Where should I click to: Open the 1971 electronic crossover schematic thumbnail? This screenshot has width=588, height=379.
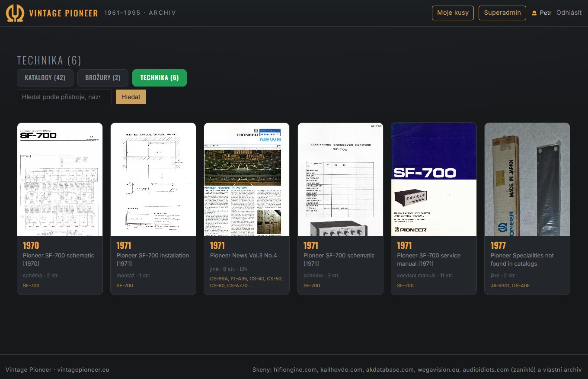(340, 180)
